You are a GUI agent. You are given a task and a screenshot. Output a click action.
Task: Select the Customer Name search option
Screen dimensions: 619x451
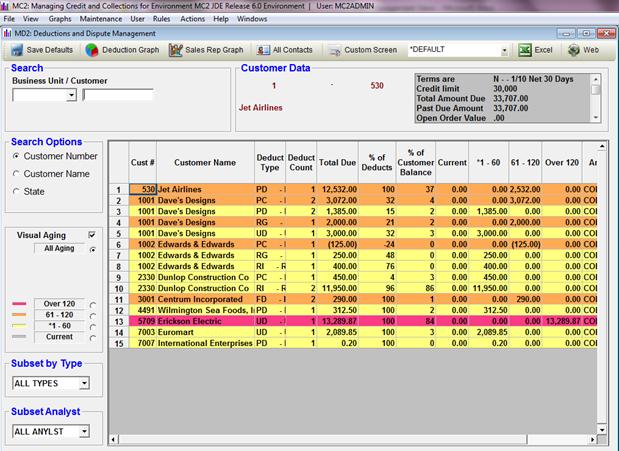(16, 174)
